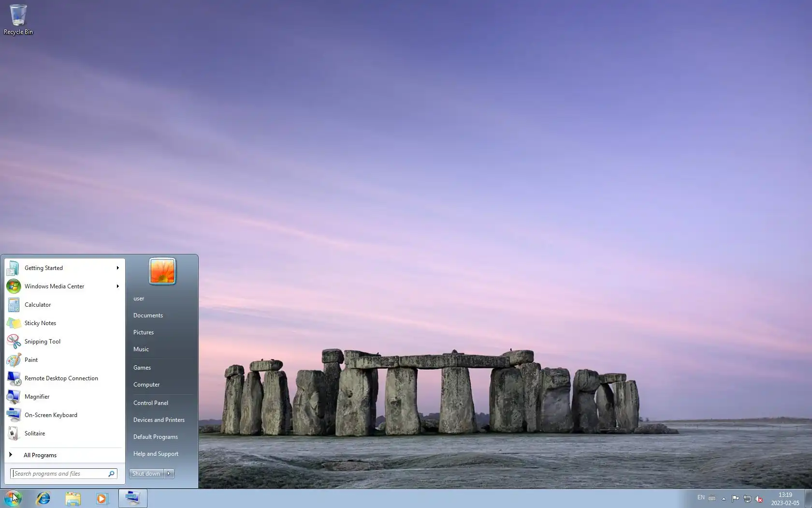The height and width of the screenshot is (508, 812).
Task: Open Action Center flag icon
Action: point(735,498)
